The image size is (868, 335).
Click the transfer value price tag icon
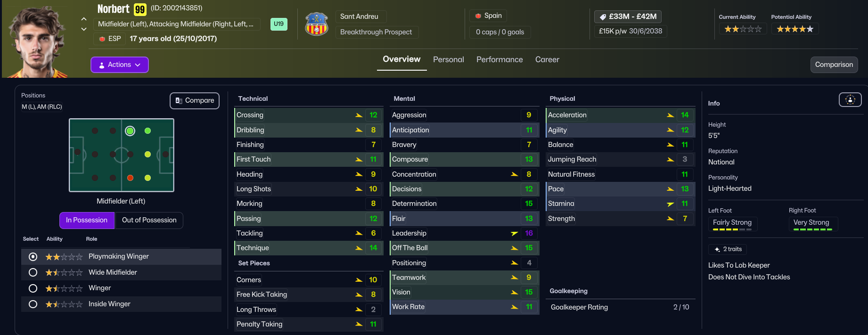603,17
